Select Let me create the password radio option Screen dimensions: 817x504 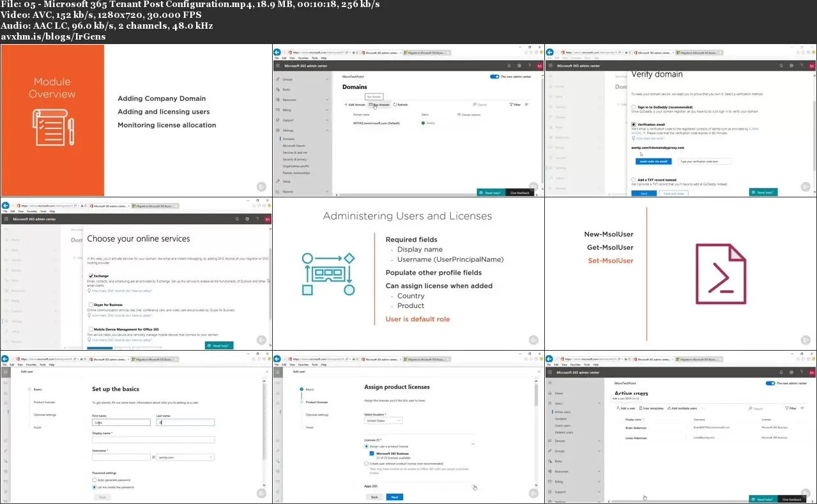pyautogui.click(x=95, y=487)
